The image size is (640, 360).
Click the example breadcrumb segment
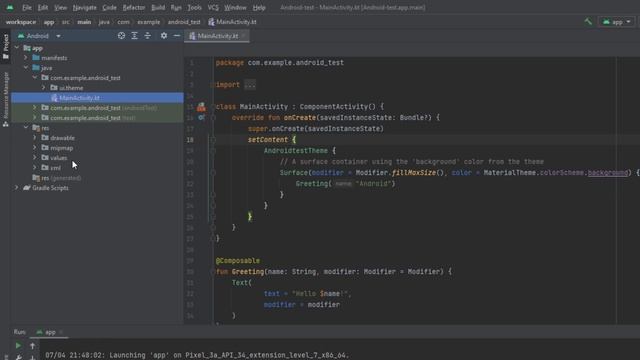(x=149, y=22)
